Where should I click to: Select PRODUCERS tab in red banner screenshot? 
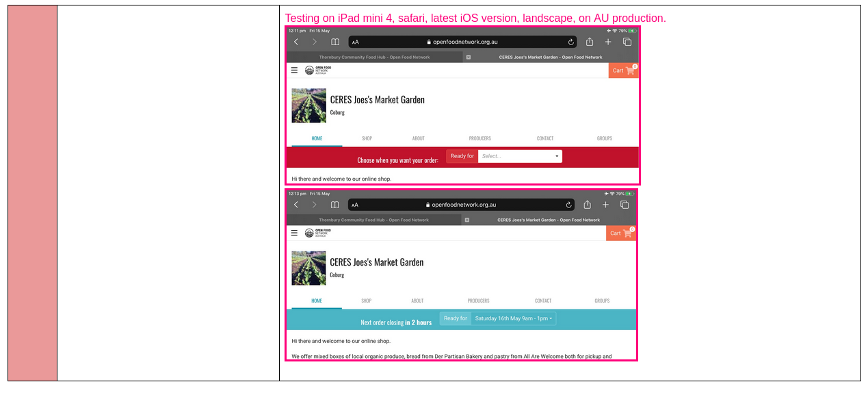pyautogui.click(x=480, y=138)
